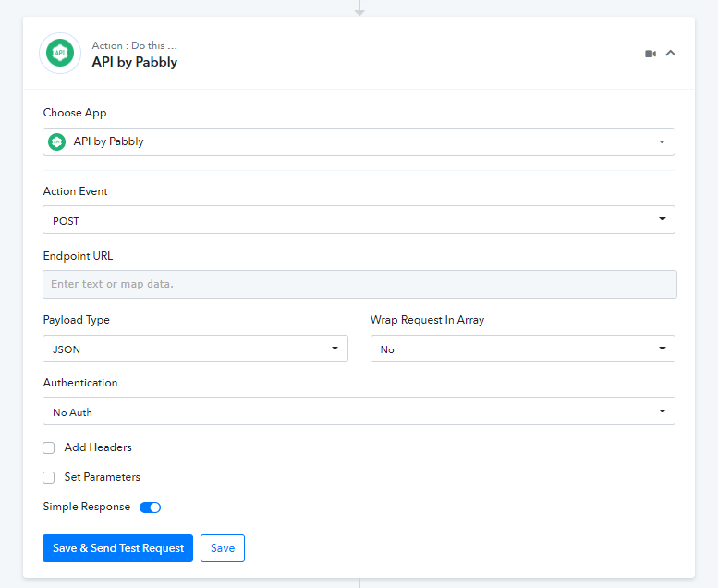Image resolution: width=718 pixels, height=588 pixels.
Task: Open the Action Event POST dropdown
Action: [359, 219]
